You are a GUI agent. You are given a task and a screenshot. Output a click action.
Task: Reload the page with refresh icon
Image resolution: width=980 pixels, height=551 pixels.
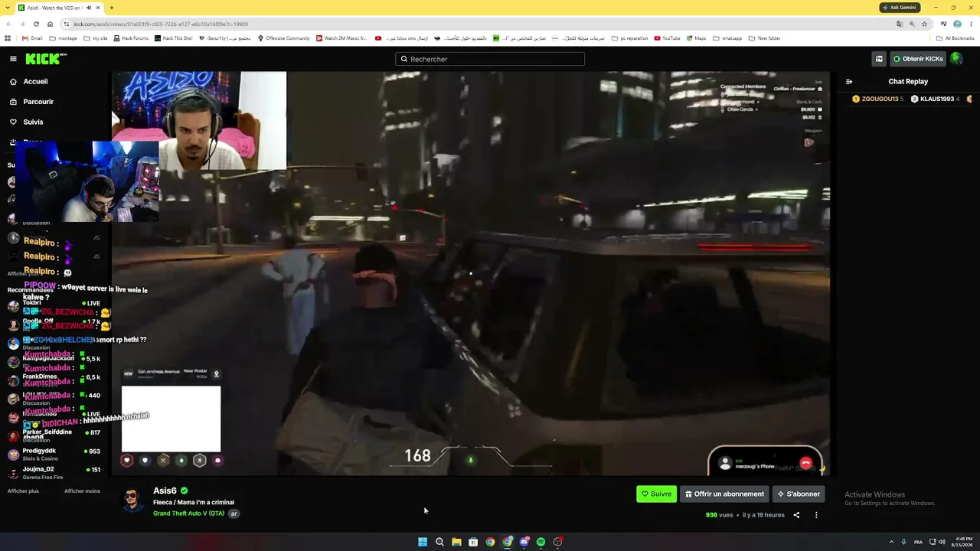point(36,24)
